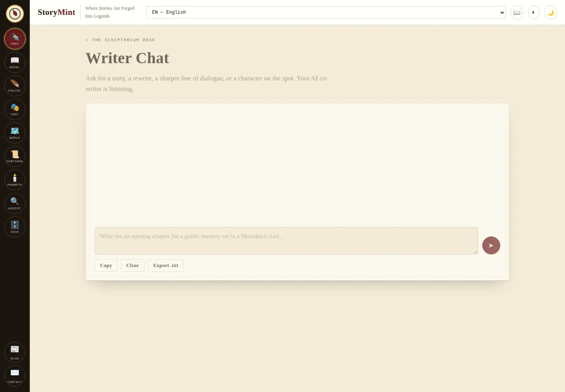Click the open book icon in the header

pyautogui.click(x=517, y=13)
